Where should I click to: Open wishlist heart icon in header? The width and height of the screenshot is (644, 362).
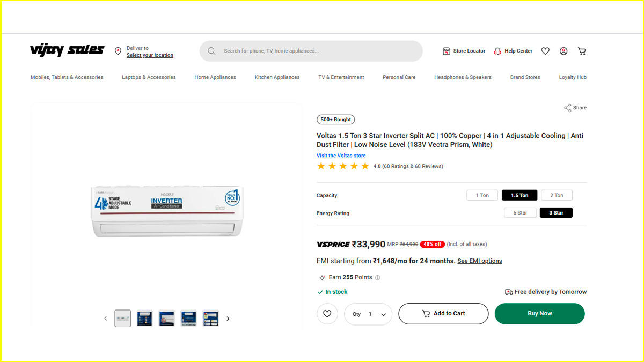545,51
